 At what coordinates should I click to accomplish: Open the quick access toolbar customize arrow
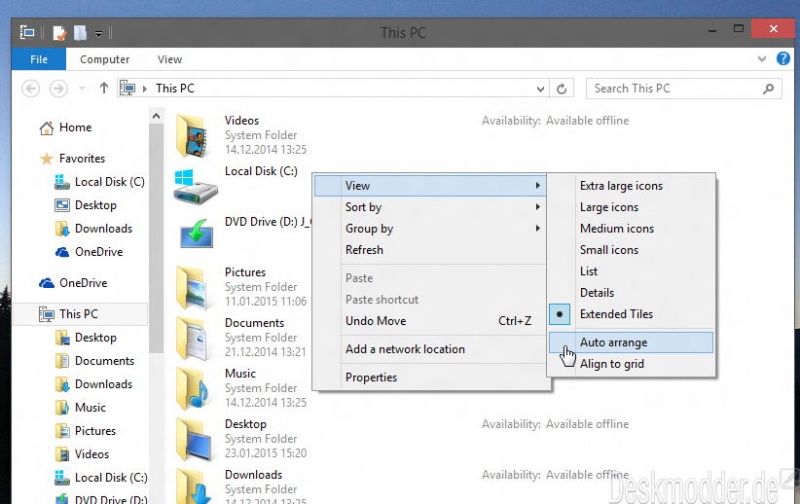(98, 34)
